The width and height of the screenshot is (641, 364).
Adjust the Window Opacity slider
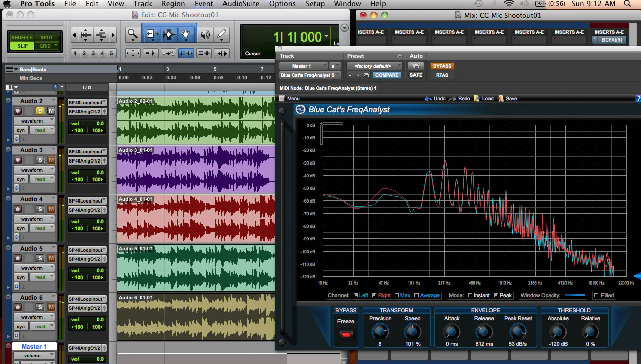[x=575, y=295]
